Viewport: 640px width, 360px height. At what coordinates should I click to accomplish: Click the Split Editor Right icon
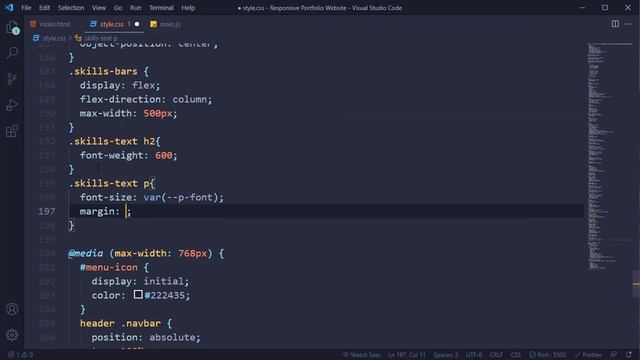615,24
